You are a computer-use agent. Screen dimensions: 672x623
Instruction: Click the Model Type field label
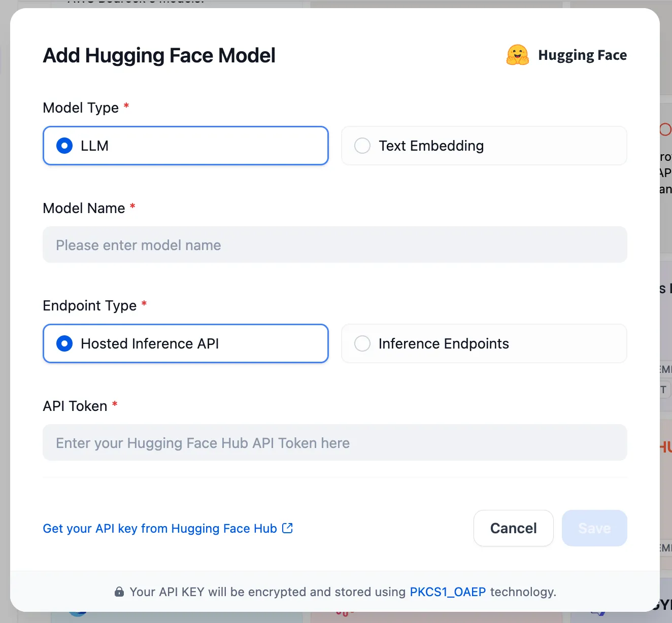coord(81,108)
